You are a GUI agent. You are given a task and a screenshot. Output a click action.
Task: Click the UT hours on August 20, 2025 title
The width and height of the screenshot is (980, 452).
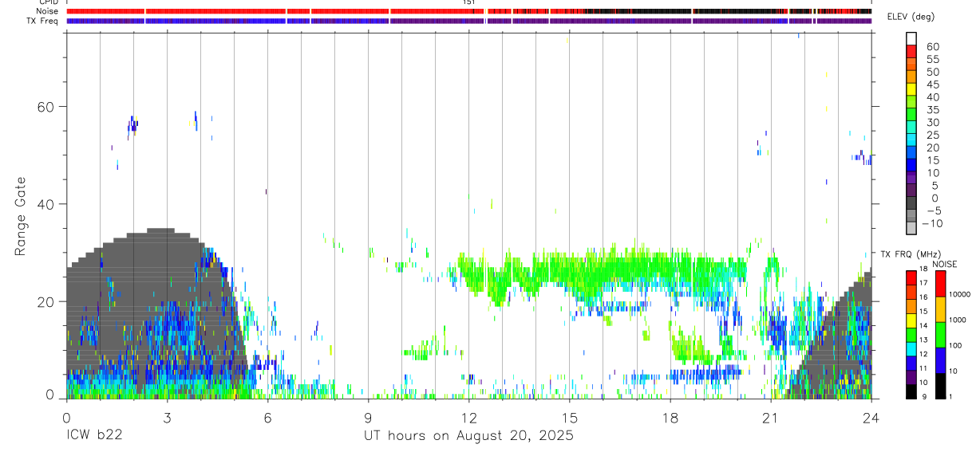(468, 436)
